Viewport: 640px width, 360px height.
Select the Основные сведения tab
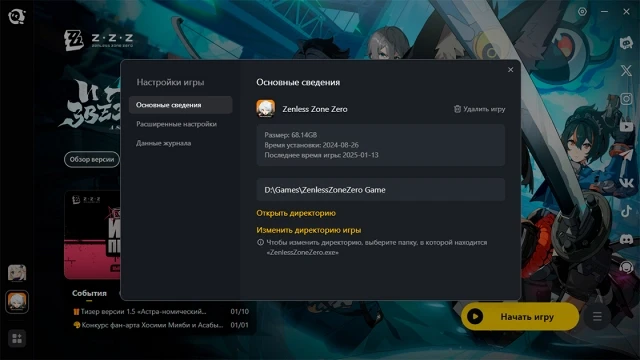(x=180, y=105)
